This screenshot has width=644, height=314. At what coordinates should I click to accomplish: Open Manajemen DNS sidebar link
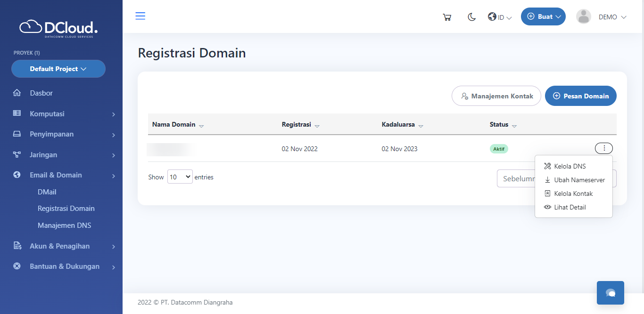[64, 225]
